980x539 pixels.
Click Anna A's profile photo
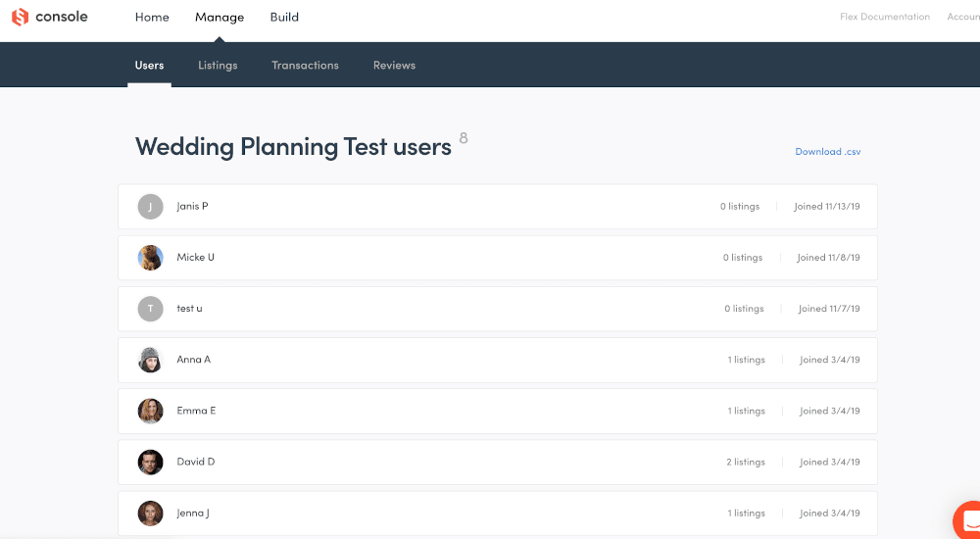(x=150, y=360)
